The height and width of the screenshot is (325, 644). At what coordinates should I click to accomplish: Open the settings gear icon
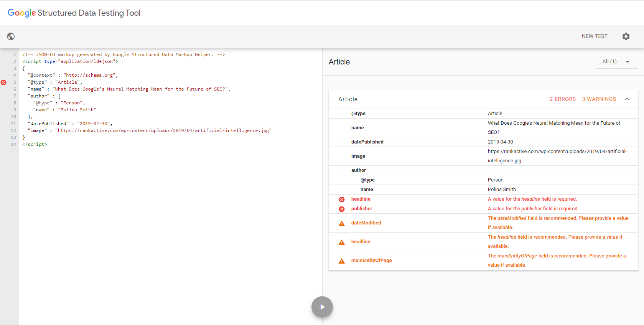pyautogui.click(x=626, y=36)
